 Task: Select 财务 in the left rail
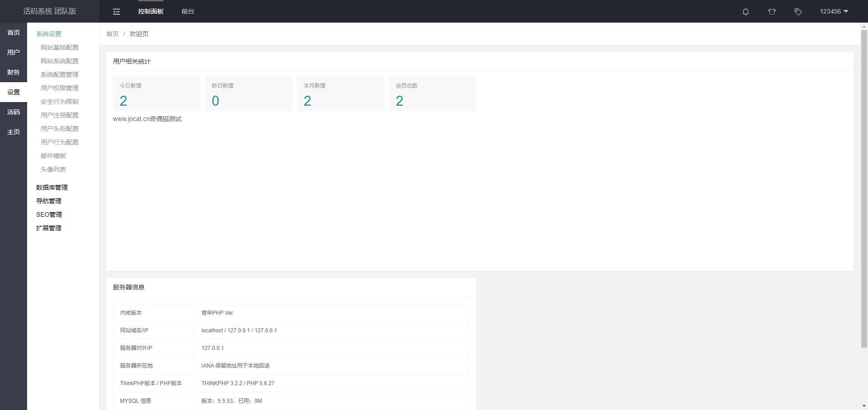[x=14, y=72]
